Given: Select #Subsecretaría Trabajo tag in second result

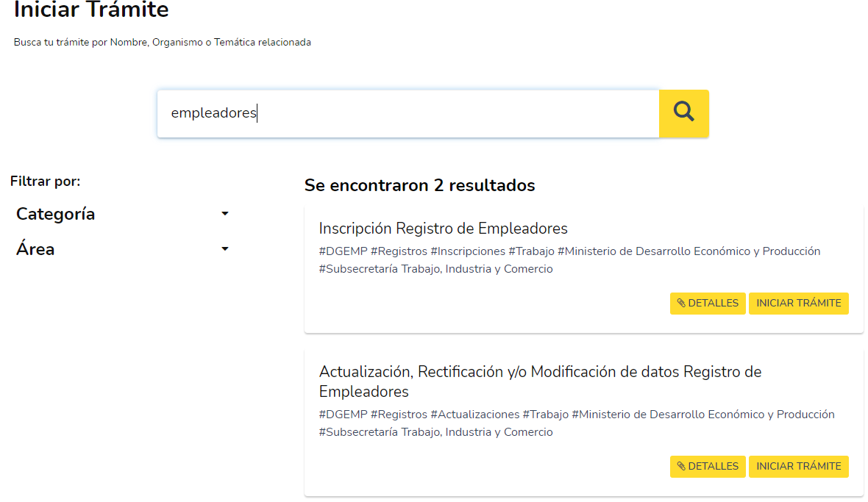Looking at the screenshot, I should coord(435,432).
